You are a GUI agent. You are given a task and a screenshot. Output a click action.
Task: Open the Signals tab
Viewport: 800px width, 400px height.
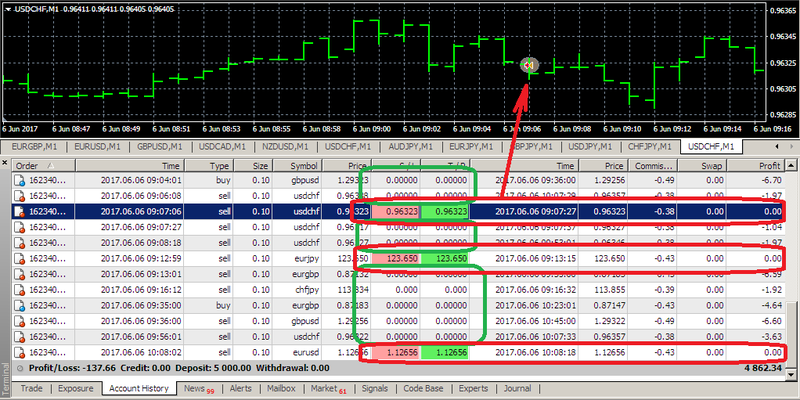(374, 388)
